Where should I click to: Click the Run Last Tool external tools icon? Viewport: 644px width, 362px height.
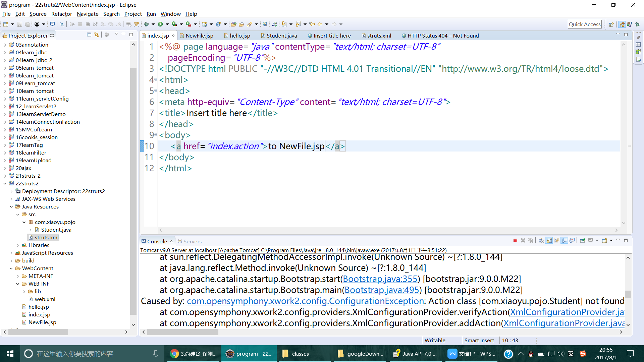point(188,24)
